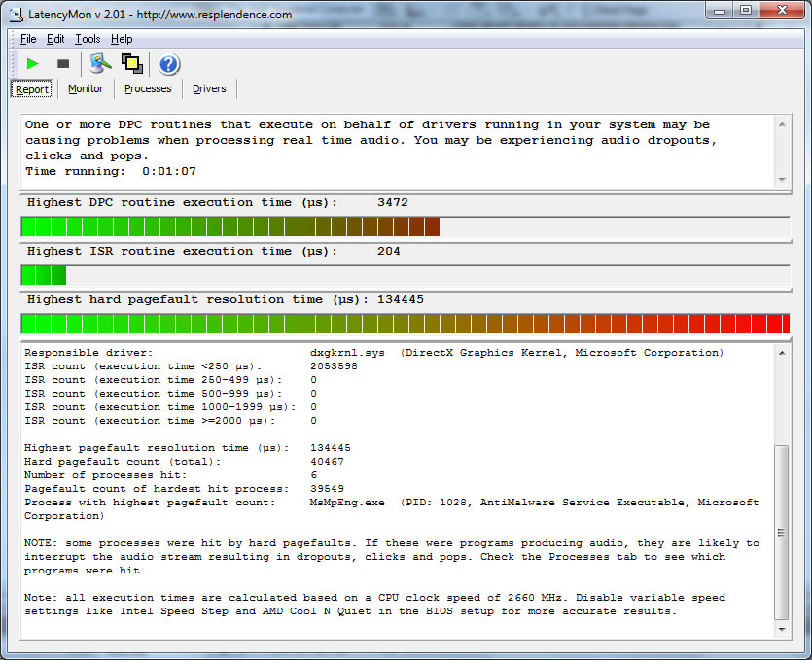Click down arrow of top message pane scrollbar
Screen dimensions: 812x660
click(x=783, y=179)
